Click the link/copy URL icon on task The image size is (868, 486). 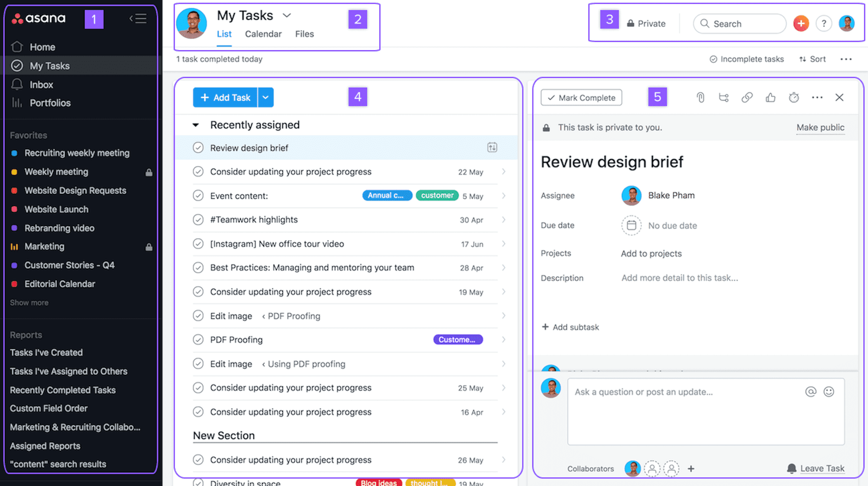click(x=746, y=97)
